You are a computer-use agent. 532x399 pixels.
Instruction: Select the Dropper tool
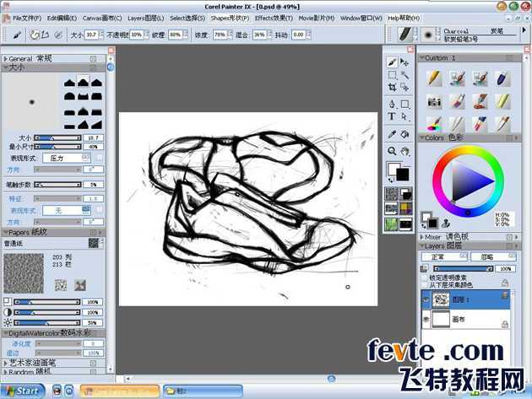point(392,135)
